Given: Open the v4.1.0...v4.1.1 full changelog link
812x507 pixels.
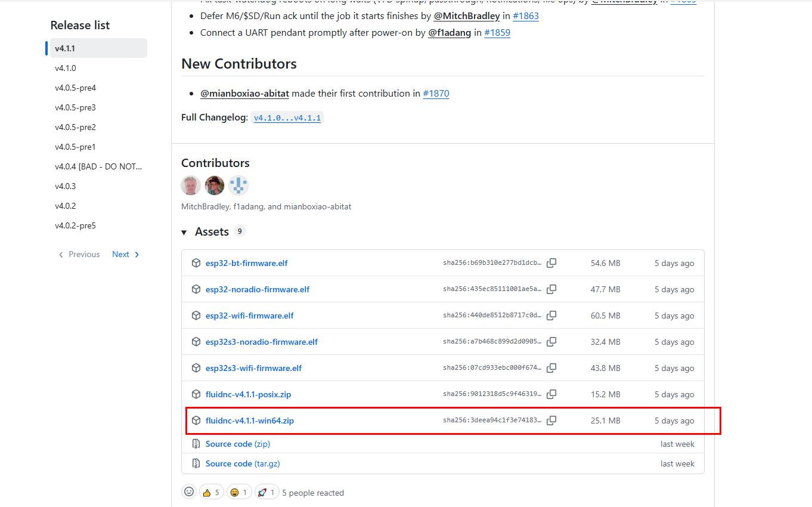Looking at the screenshot, I should (x=287, y=118).
